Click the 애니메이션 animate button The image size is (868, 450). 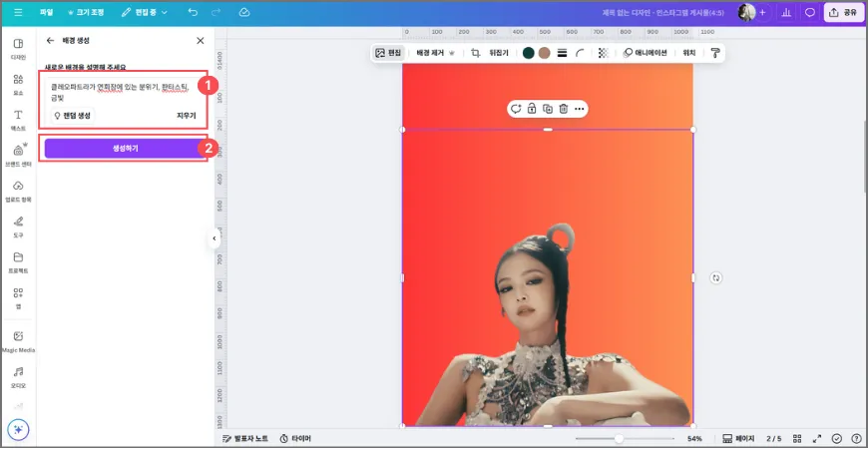pos(645,53)
